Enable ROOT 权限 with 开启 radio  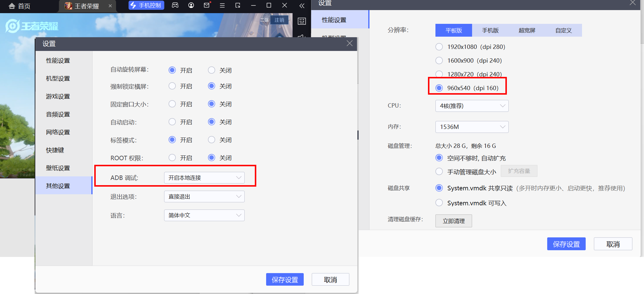pos(172,158)
